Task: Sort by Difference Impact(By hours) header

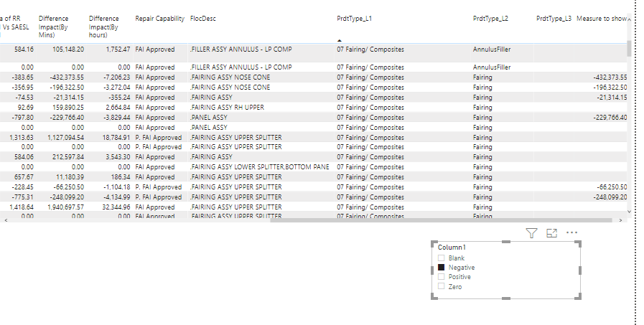Action: click(x=103, y=27)
